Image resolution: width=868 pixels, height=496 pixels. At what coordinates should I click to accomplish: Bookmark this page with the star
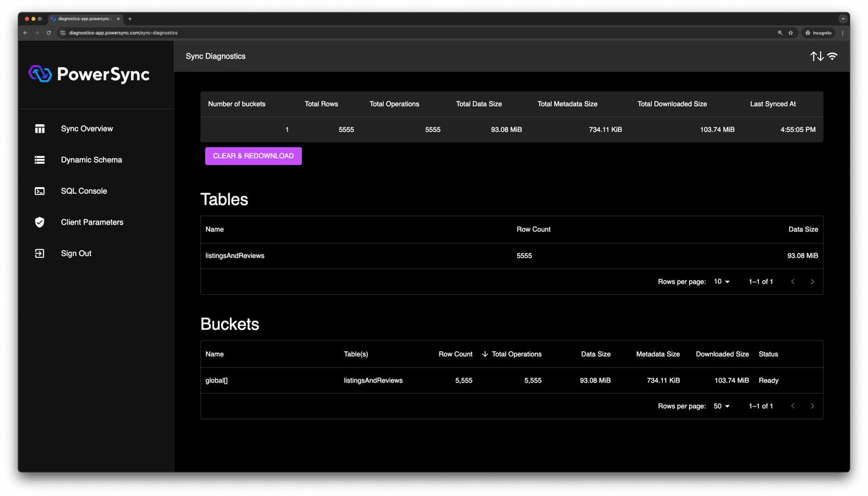click(x=791, y=33)
